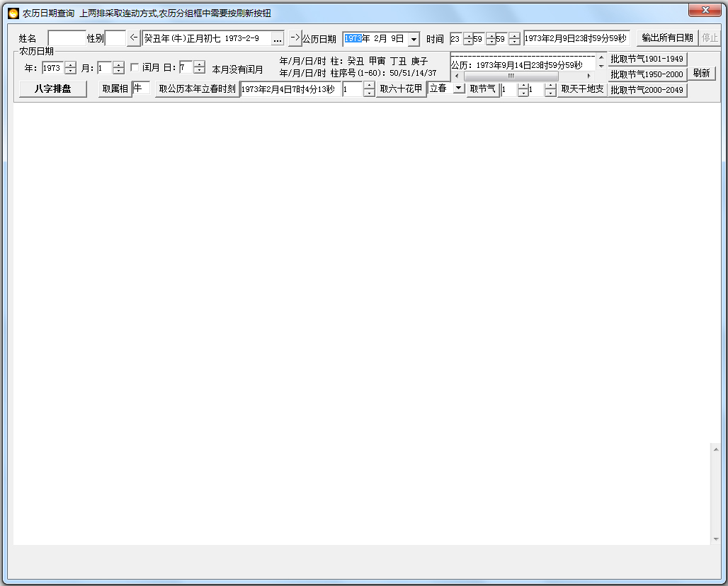Click the '...' browse button beside lunar date
The image size is (728, 586).
pyautogui.click(x=278, y=39)
